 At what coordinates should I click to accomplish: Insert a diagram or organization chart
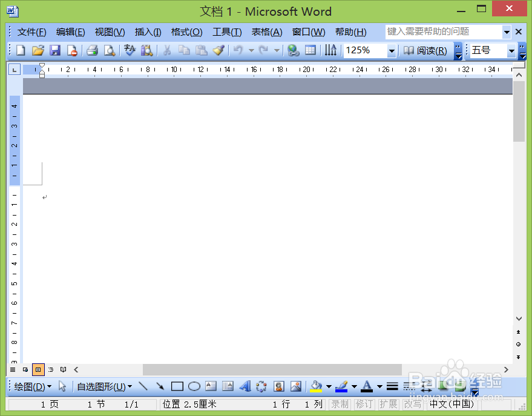point(261,386)
